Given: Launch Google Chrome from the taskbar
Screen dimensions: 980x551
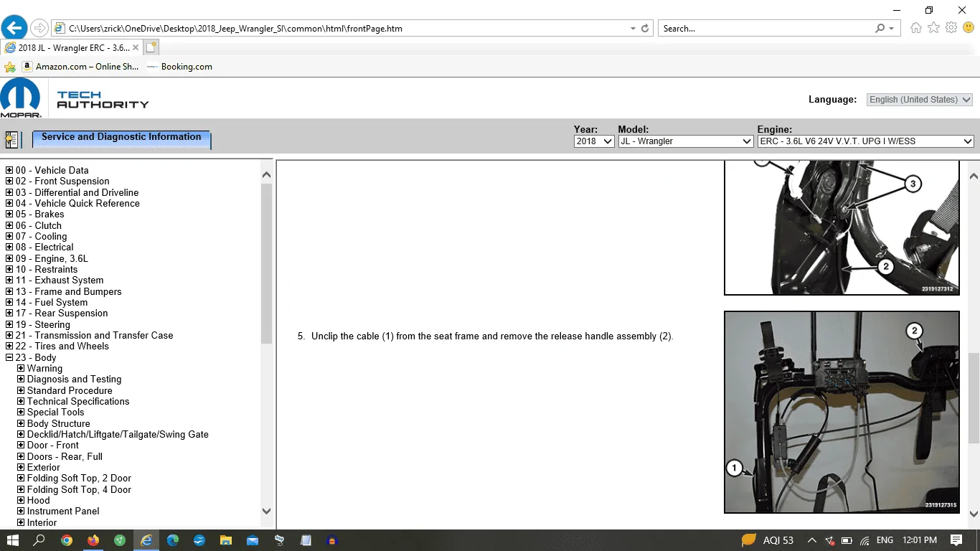Looking at the screenshot, I should (x=67, y=540).
